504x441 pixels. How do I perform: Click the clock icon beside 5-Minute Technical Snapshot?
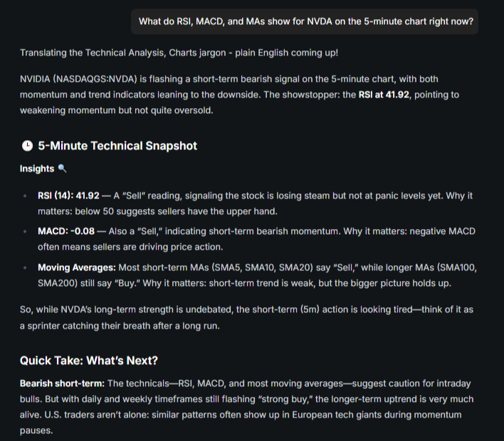pos(27,146)
